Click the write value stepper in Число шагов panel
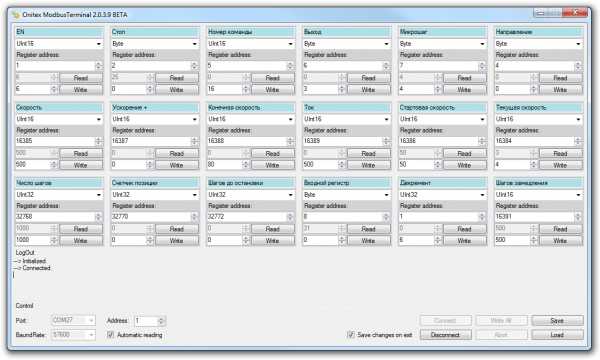The height and width of the screenshot is (360, 600). 54,240
